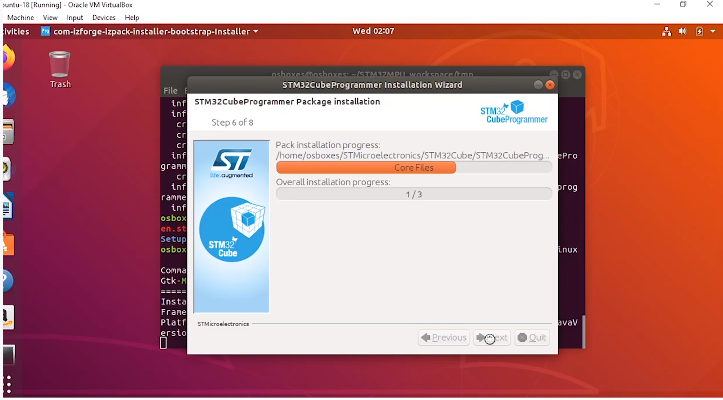Open the Help menu in VirtualBox
The width and height of the screenshot is (723, 400).
132,18
